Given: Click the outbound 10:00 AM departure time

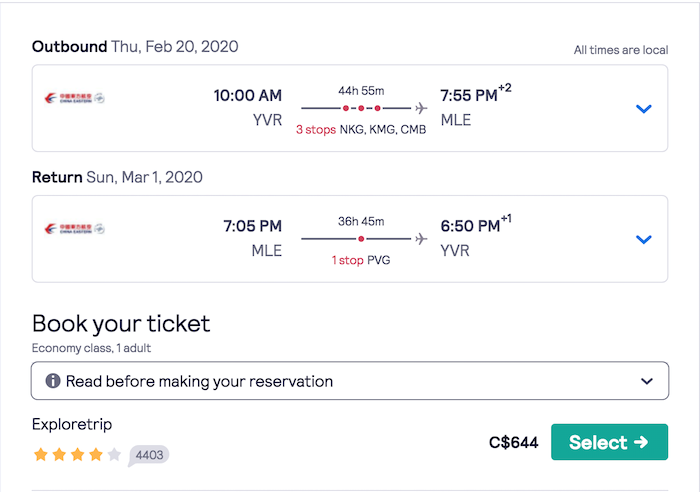Looking at the screenshot, I should click(248, 95).
